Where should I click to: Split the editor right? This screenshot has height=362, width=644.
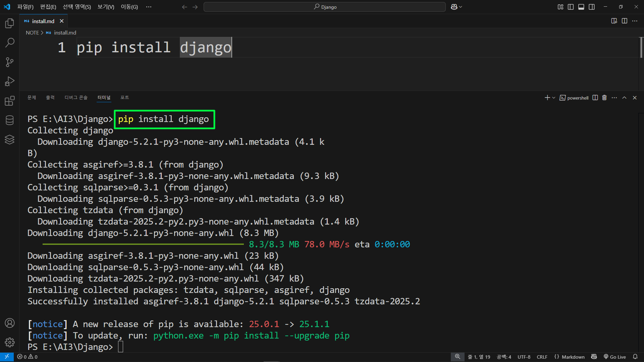click(625, 21)
